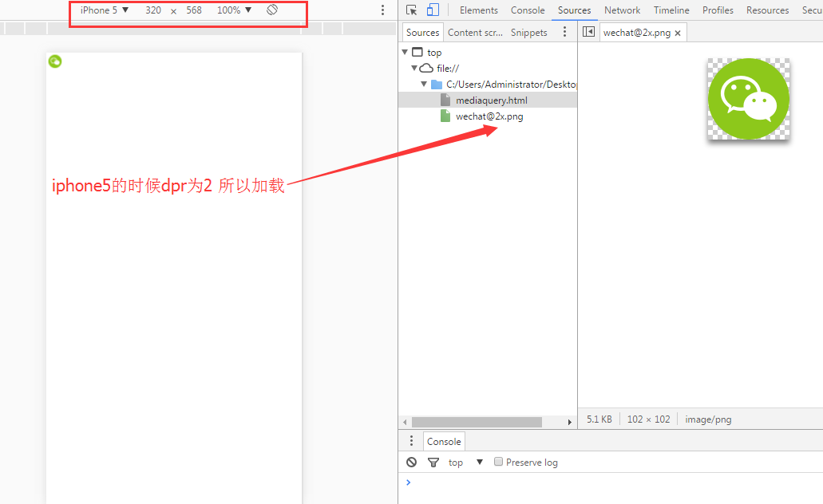This screenshot has height=504, width=823.
Task: Open the Timeline tab
Action: pyautogui.click(x=671, y=10)
